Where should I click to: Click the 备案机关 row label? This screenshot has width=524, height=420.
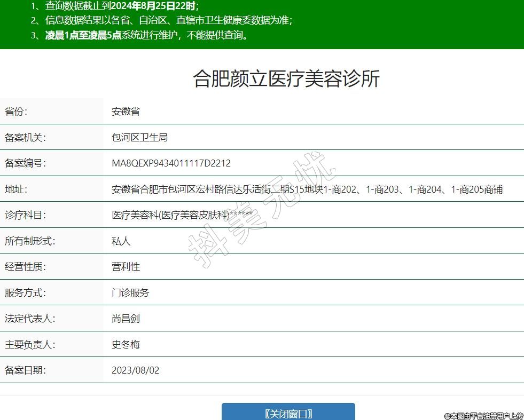coord(26,138)
